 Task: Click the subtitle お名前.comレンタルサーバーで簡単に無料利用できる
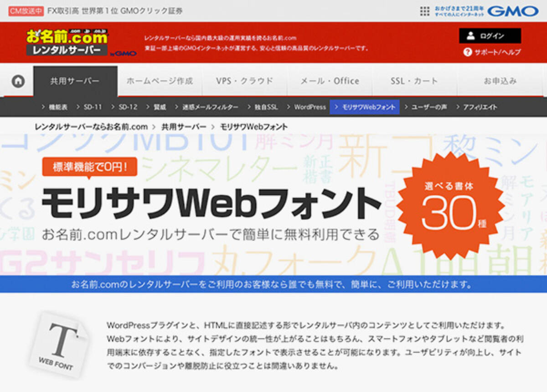[x=211, y=234]
